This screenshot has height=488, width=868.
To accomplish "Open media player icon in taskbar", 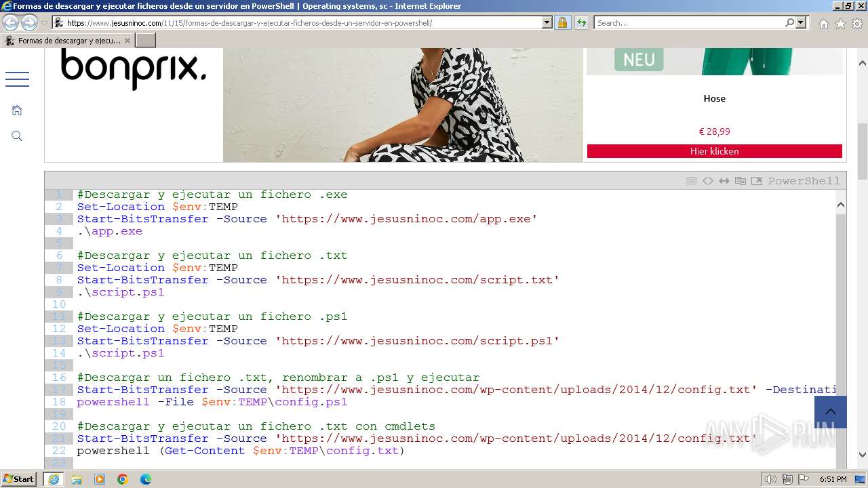I will point(100,479).
